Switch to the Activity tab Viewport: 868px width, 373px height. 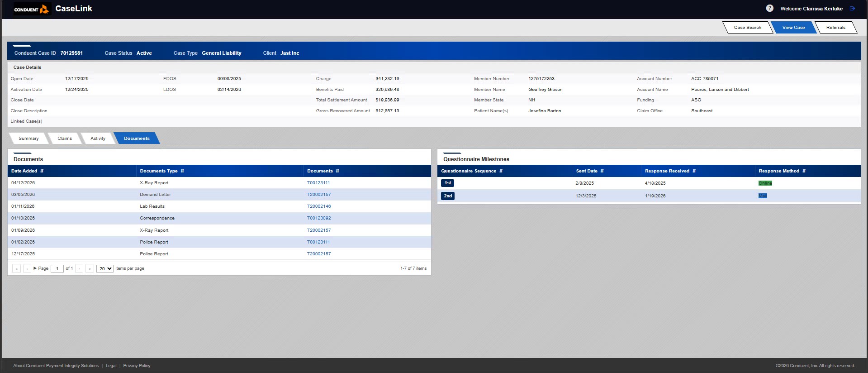click(98, 139)
